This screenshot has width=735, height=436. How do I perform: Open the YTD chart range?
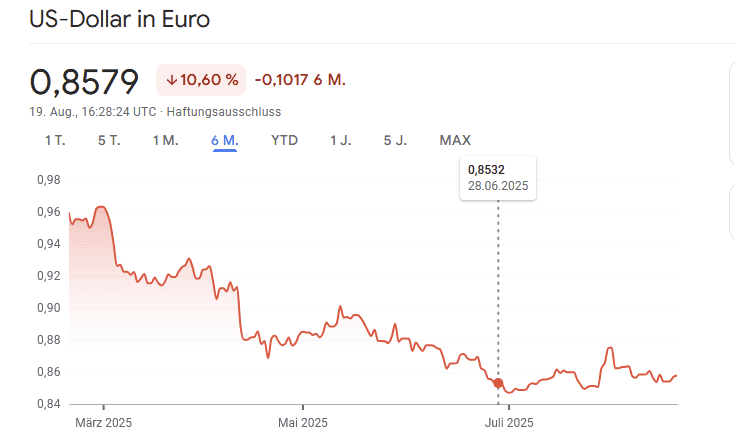point(284,140)
